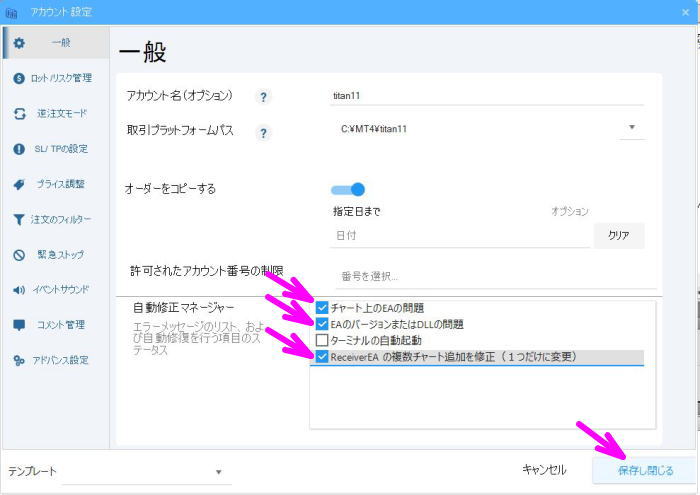
Task: Uncheck チャート上のEAの問題 checkbox
Action: pyautogui.click(x=322, y=308)
